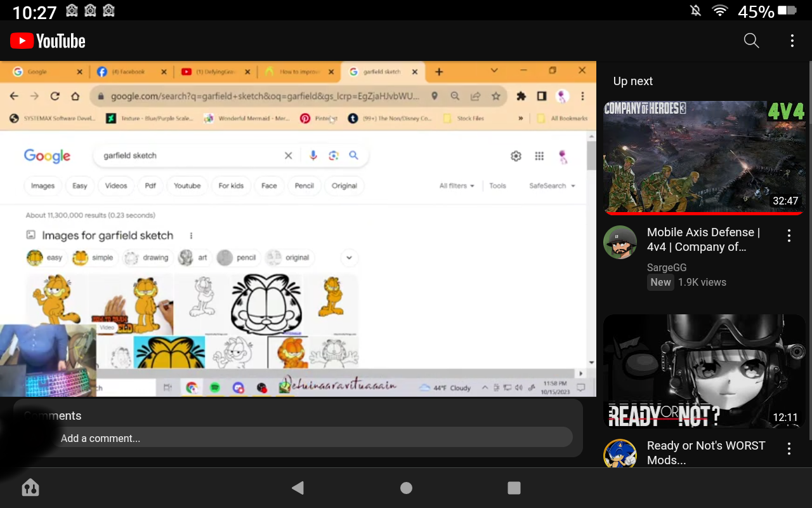Click Google settings gear in the video

coord(516,156)
